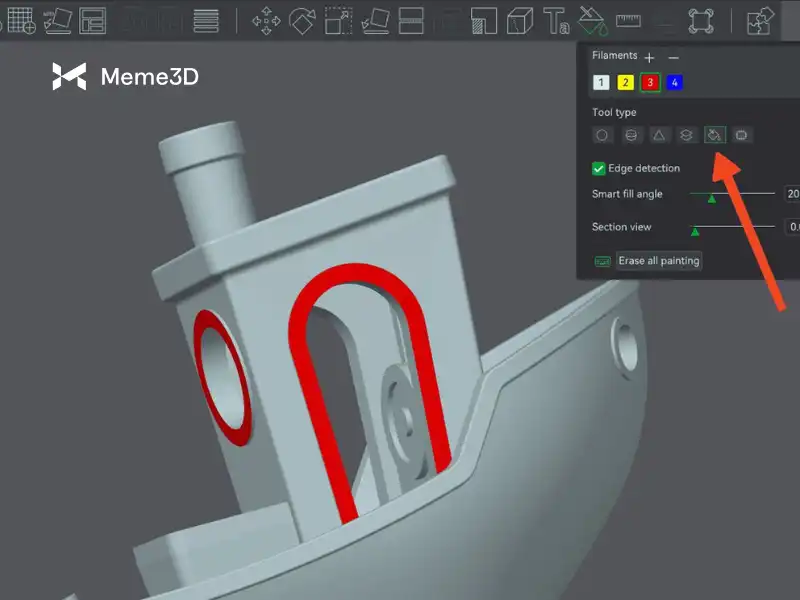Click the Erase all painting button

[659, 261]
